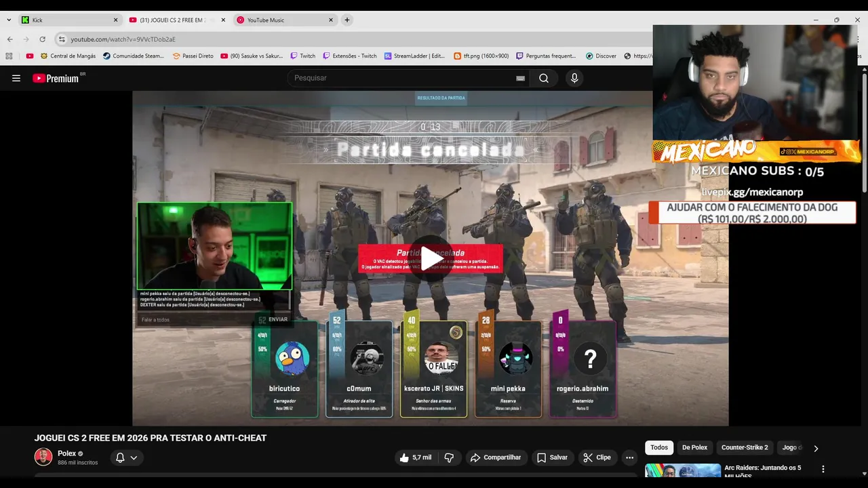This screenshot has height=488, width=868.
Task: Dislike the video
Action: click(x=449, y=457)
